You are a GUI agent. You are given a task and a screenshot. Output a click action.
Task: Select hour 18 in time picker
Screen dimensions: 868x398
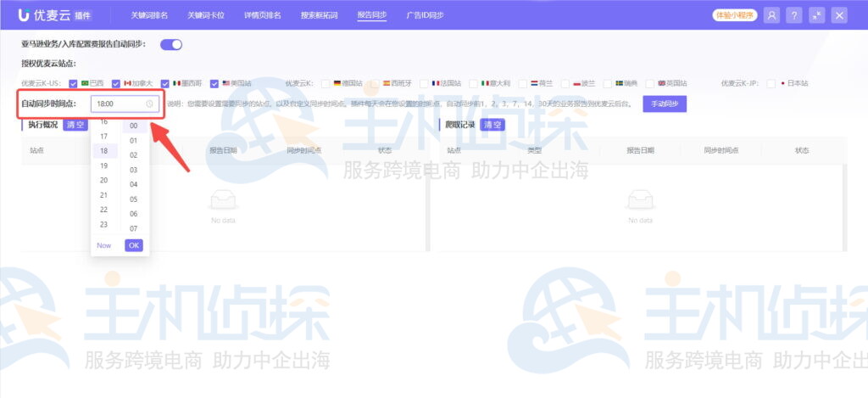pos(104,151)
